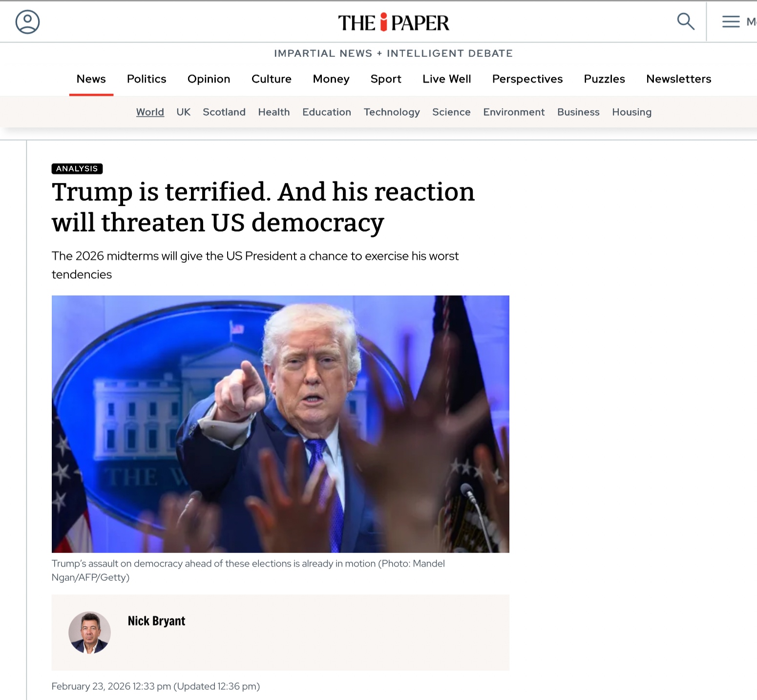Viewport: 757px width, 700px height.
Task: Click Nick Bryant's author avatar
Action: point(89,633)
